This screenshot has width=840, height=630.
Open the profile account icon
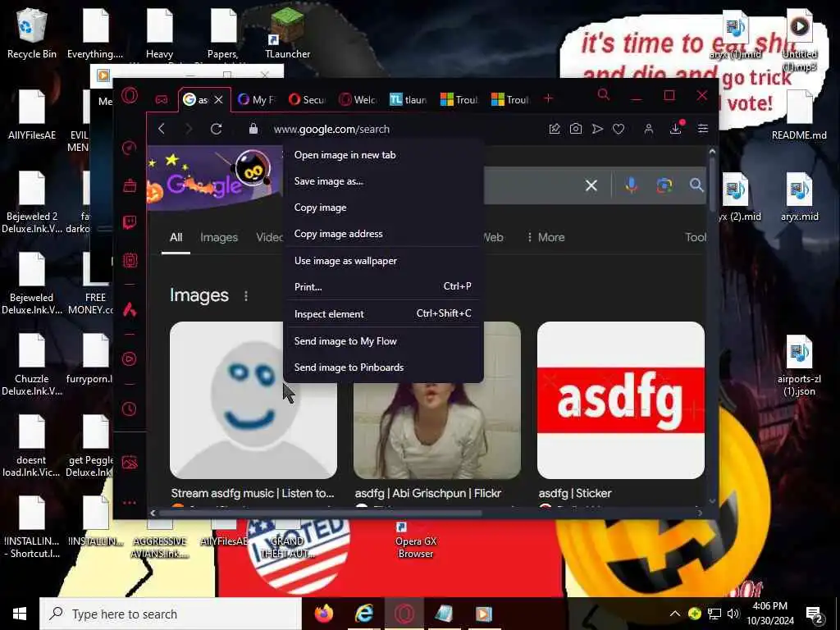pyautogui.click(x=649, y=129)
